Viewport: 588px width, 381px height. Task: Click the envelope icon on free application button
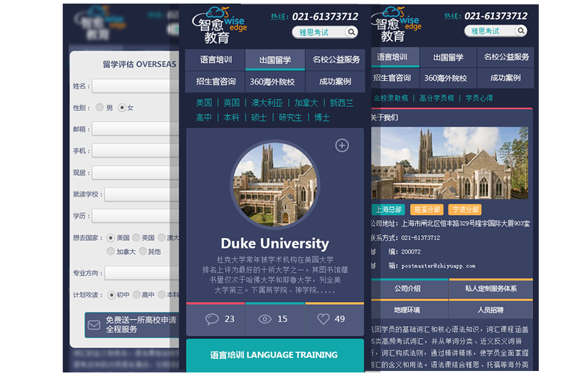[94, 325]
